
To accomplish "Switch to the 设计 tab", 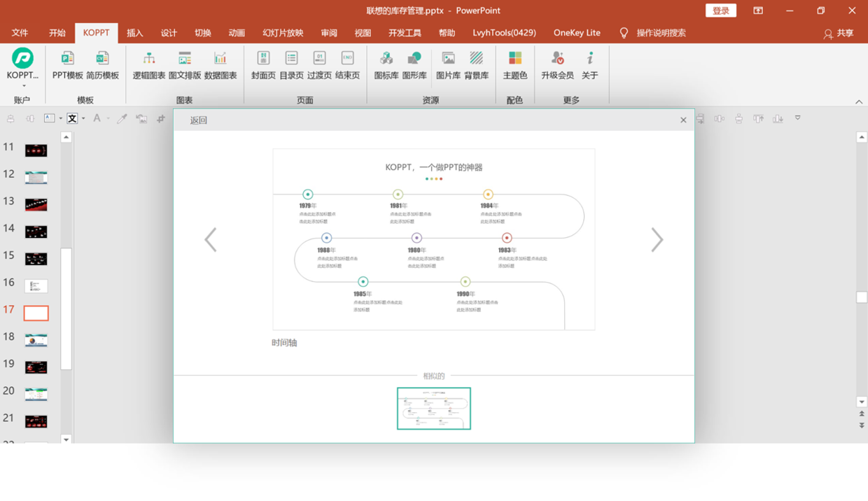I will point(169,33).
